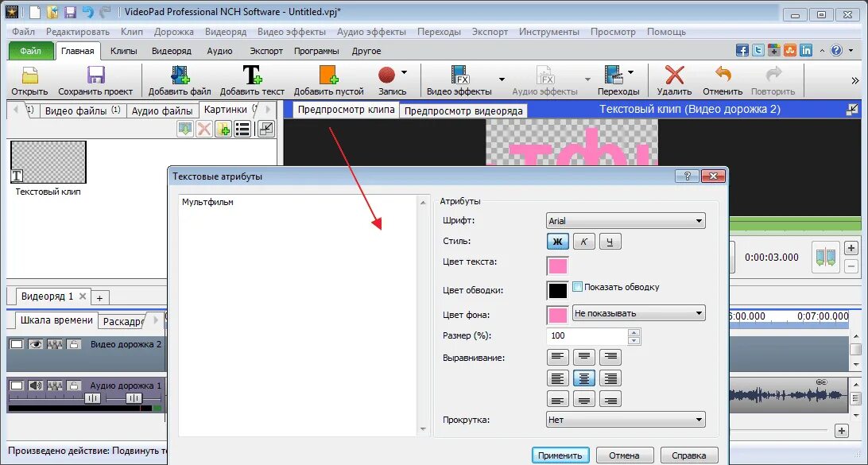868x465 pixels.
Task: Toggle italic К style button
Action: pos(584,242)
